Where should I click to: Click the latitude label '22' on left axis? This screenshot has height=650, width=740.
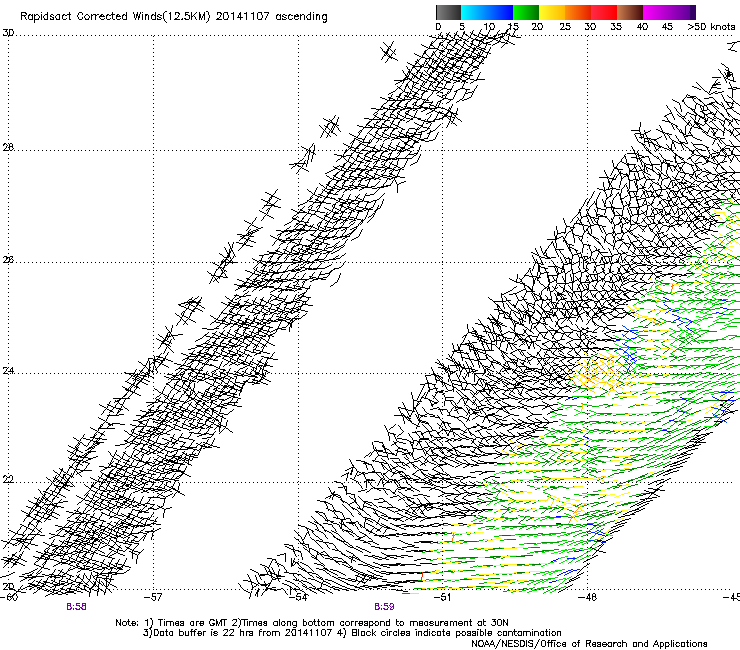pos(8,480)
